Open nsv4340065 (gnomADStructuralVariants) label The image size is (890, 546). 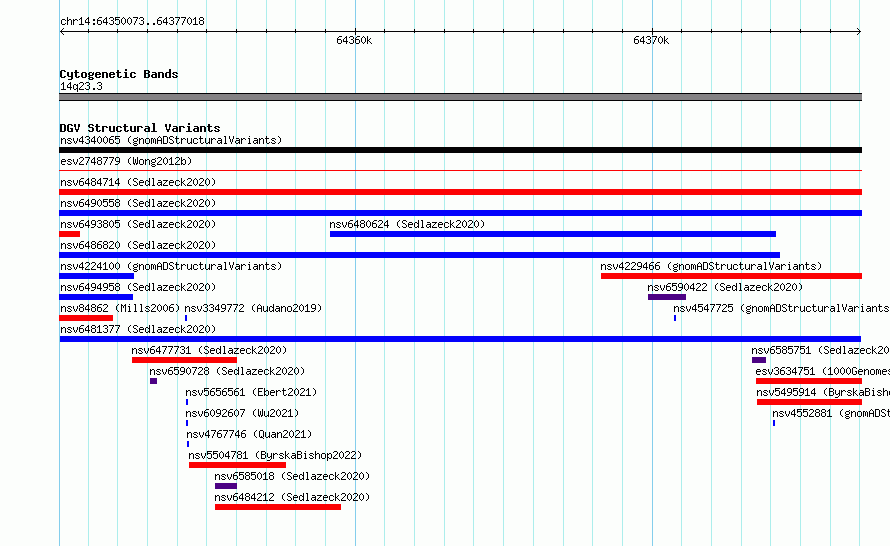[x=171, y=140]
